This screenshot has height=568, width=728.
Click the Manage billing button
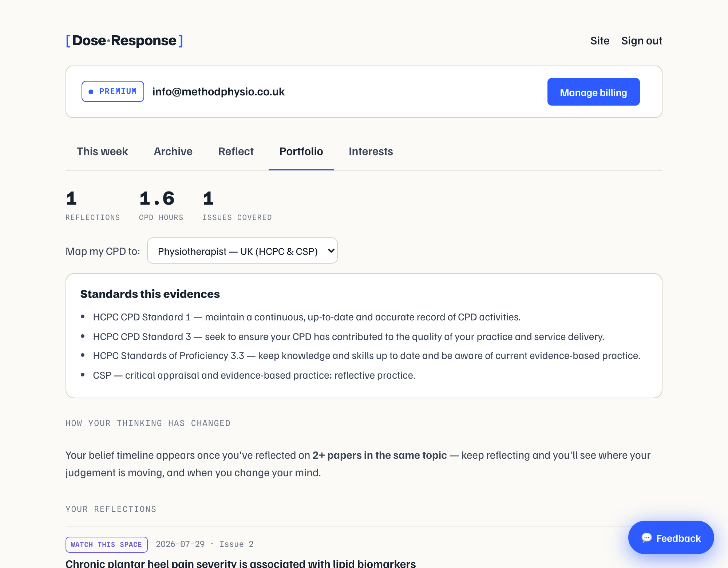point(593,92)
